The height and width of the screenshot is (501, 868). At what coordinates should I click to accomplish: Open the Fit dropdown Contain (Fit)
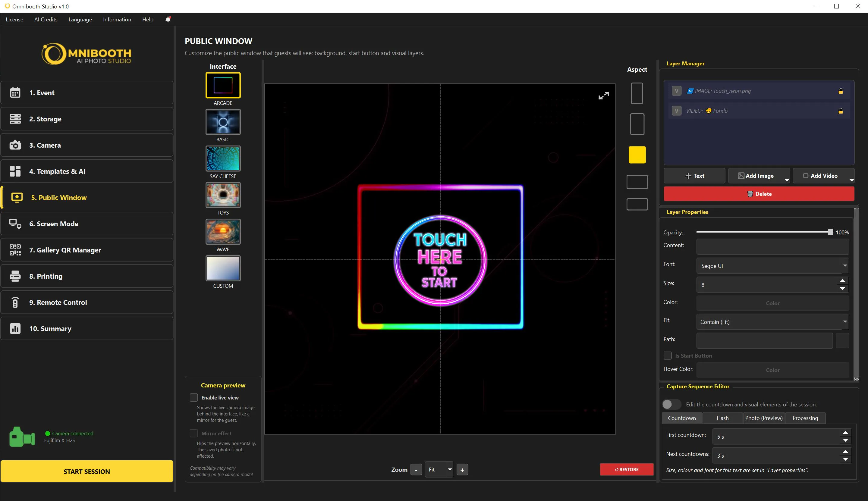(x=772, y=322)
